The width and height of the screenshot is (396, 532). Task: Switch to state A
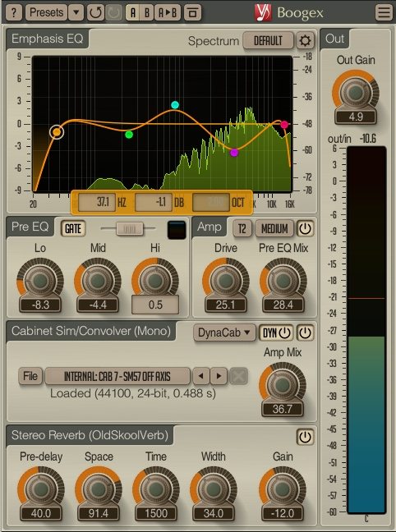pos(133,13)
